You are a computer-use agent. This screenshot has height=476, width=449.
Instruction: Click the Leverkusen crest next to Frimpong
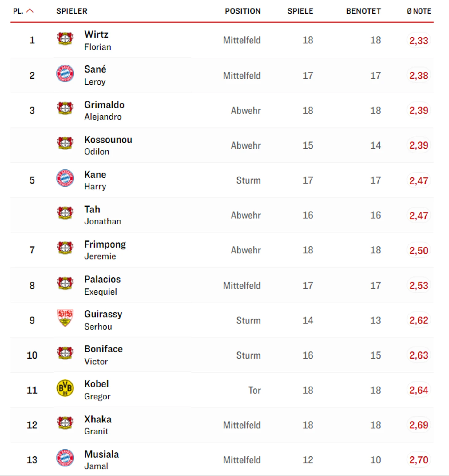pos(65,248)
